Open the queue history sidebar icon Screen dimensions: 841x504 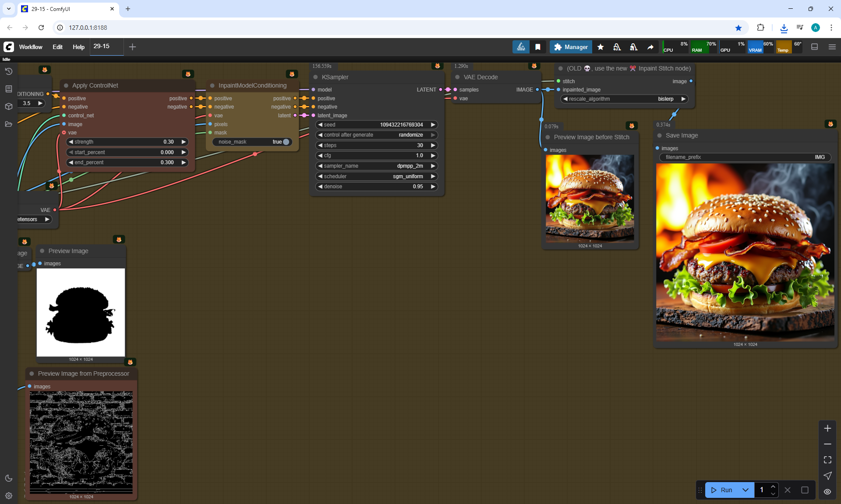8,71
